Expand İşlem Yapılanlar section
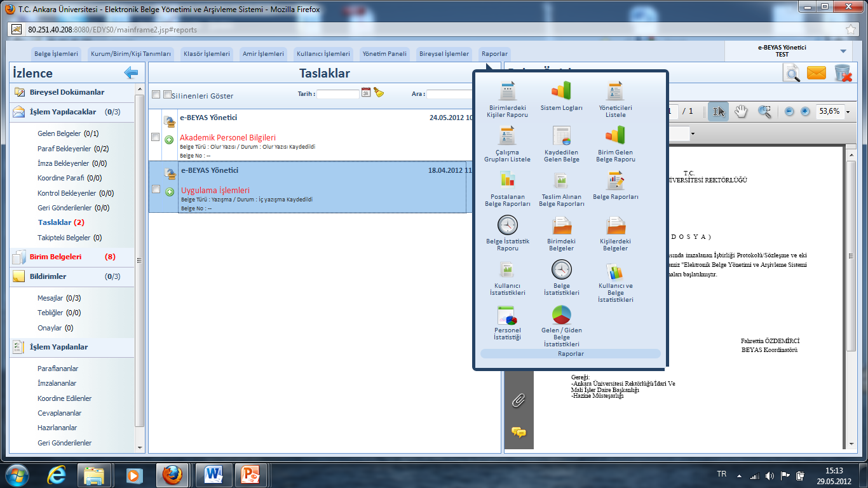 tap(72, 347)
